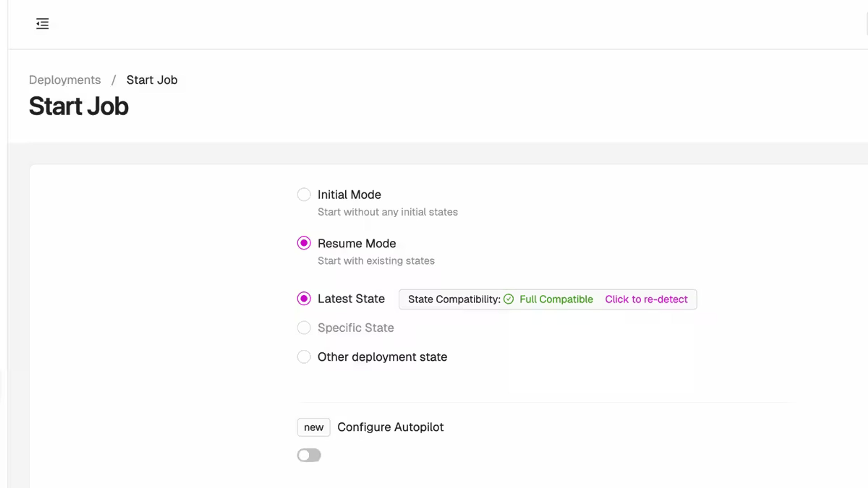This screenshot has width=868, height=488.
Task: Select the Resume Mode radio button
Action: click(x=304, y=243)
